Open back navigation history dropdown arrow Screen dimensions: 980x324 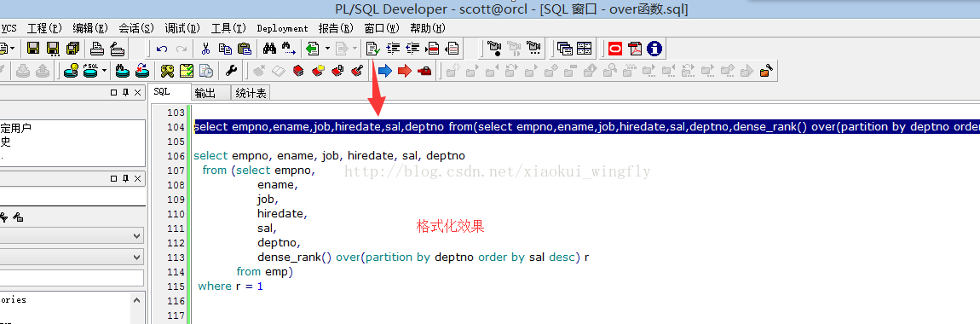pyautogui.click(x=327, y=48)
